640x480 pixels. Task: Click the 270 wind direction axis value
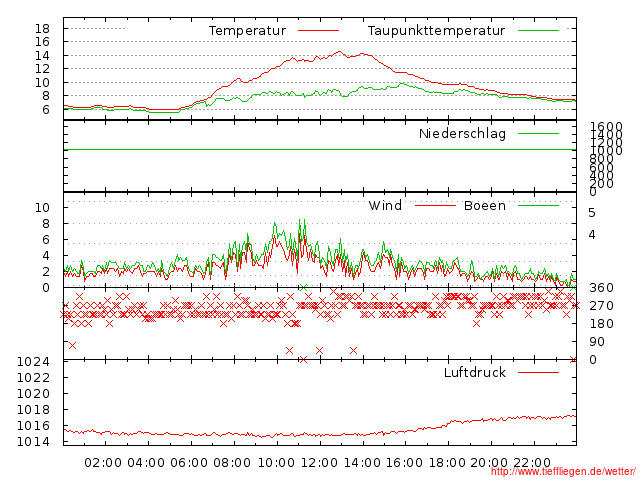601,306
